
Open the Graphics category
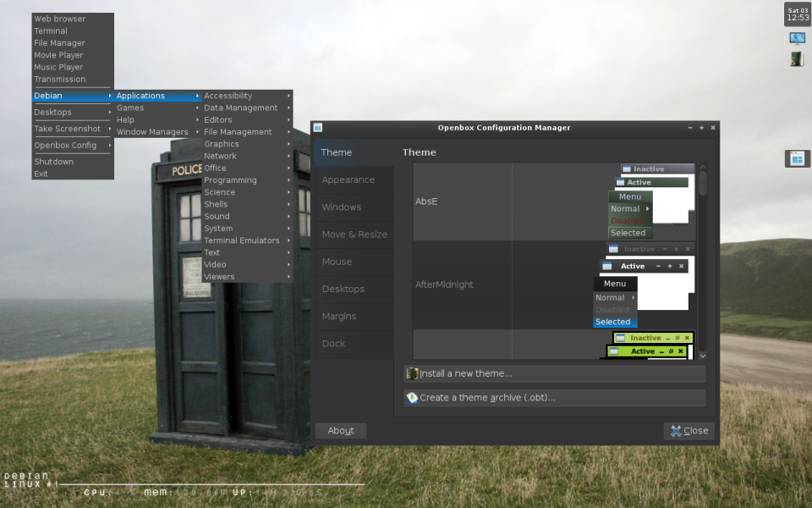click(x=247, y=144)
